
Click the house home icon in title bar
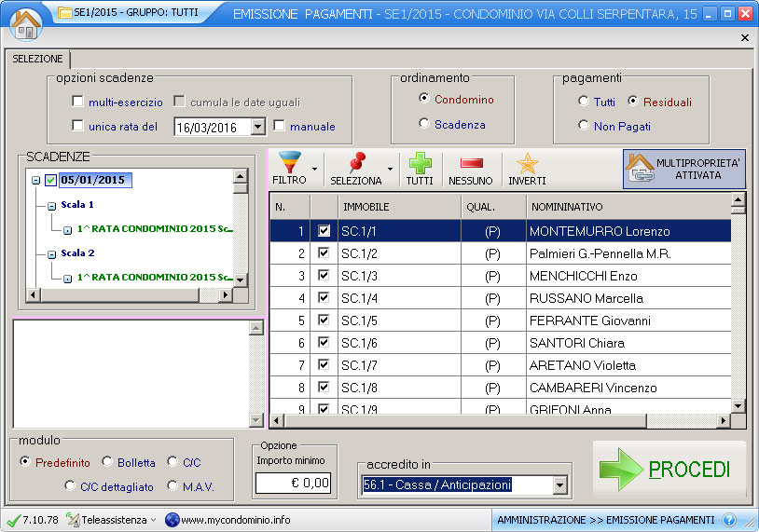pyautogui.click(x=24, y=20)
